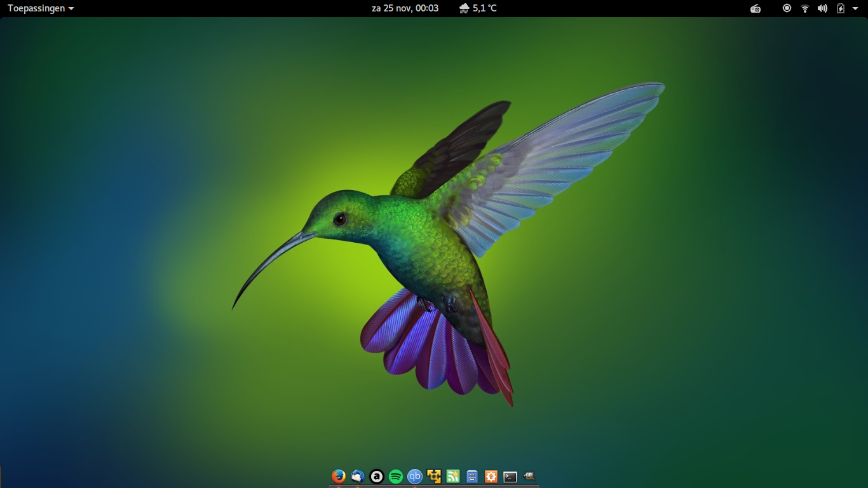This screenshot has height=488, width=868.
Task: Open the green RSS feed reader icon
Action: click(453, 476)
